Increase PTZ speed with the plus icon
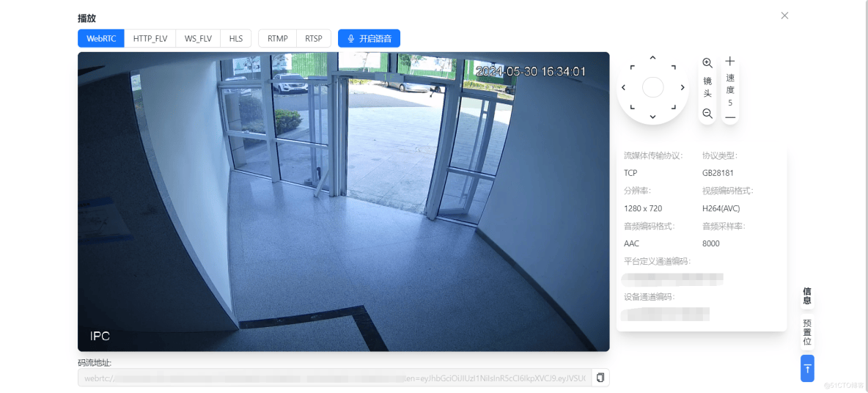Viewport: 868px width, 393px height. tap(730, 62)
